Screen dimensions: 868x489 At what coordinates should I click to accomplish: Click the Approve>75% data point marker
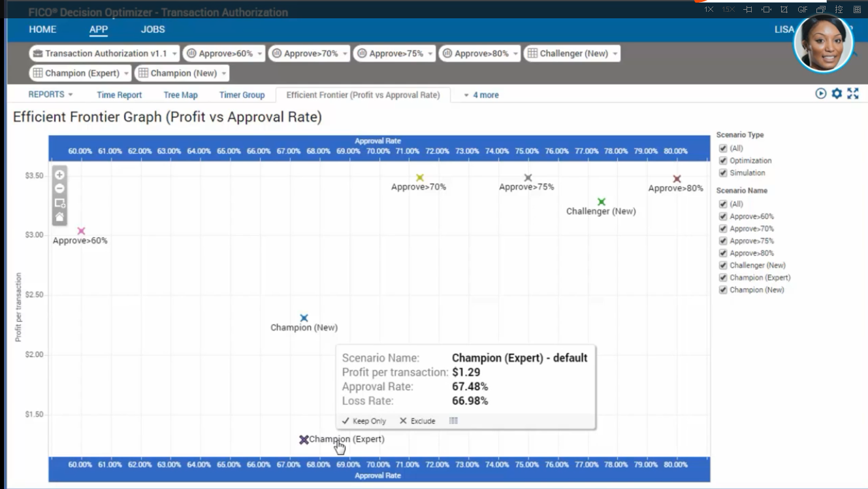pos(528,178)
